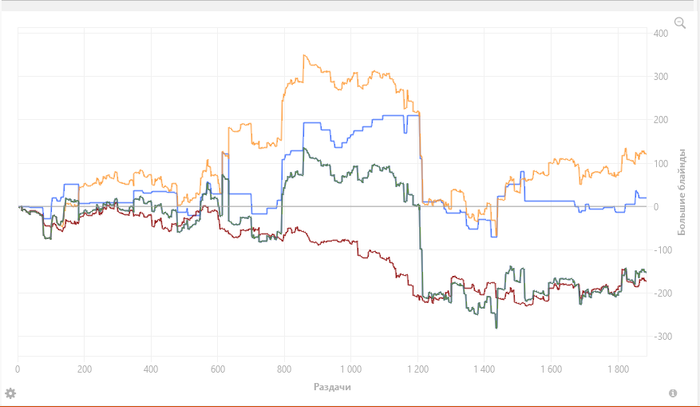The image size is (700, 407).
Task: Click the zoom out magnifier icon
Action: coord(680,22)
